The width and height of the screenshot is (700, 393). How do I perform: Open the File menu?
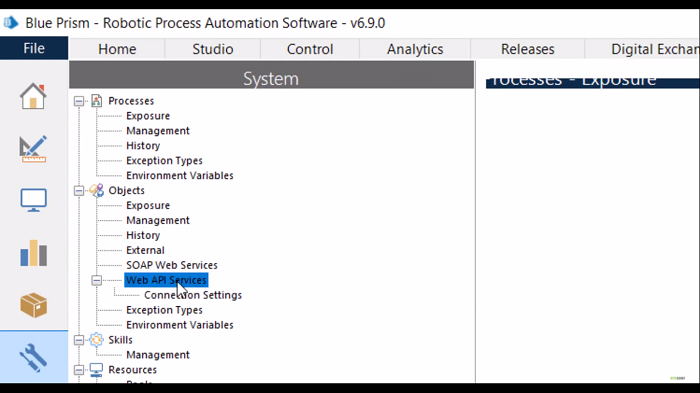click(34, 48)
